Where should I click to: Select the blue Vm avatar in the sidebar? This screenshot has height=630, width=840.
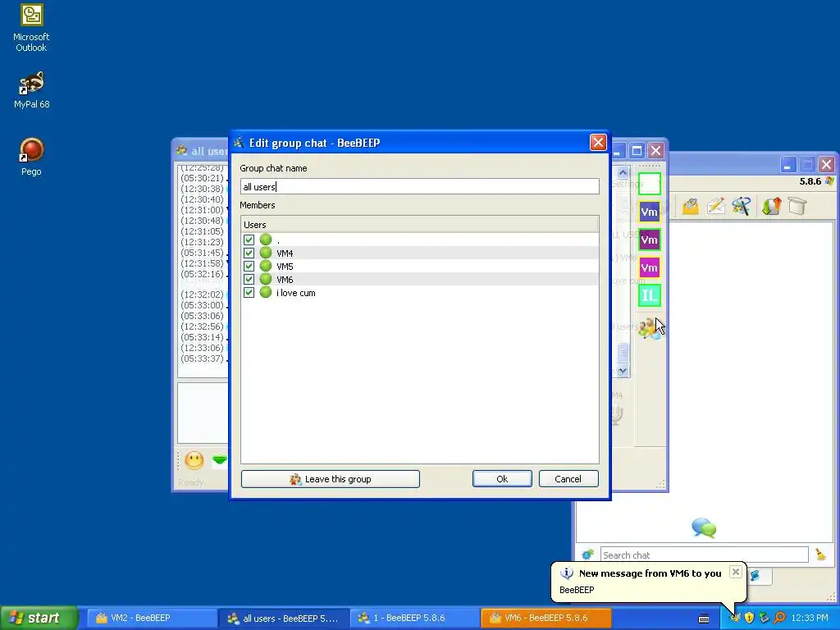click(x=650, y=212)
